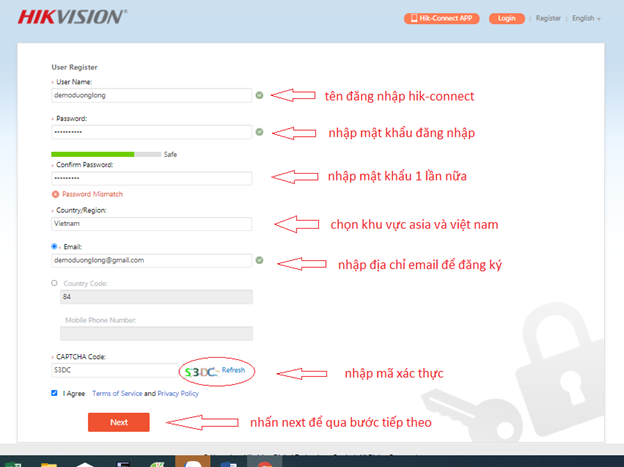Click the Email address input field
The width and height of the screenshot is (624, 467).
tap(152, 260)
